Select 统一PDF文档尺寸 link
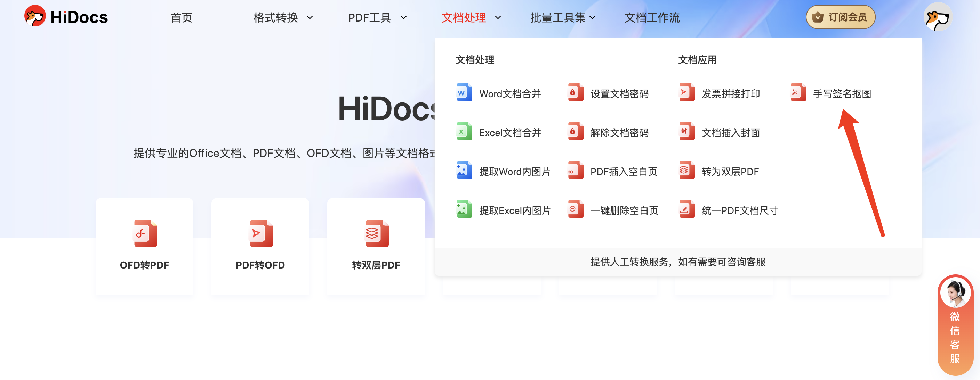This screenshot has width=980, height=380. point(739,210)
